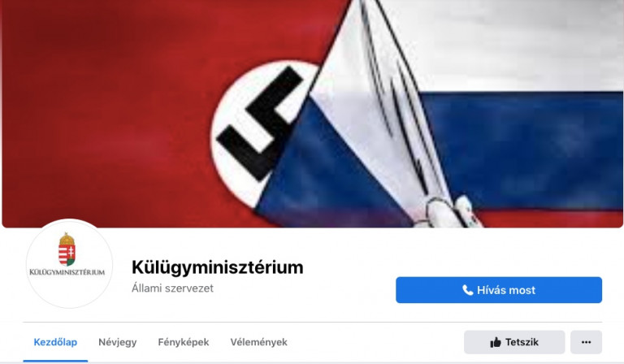Expand page actions with ellipsis button
Screen dimensions: 624x364
coord(586,342)
